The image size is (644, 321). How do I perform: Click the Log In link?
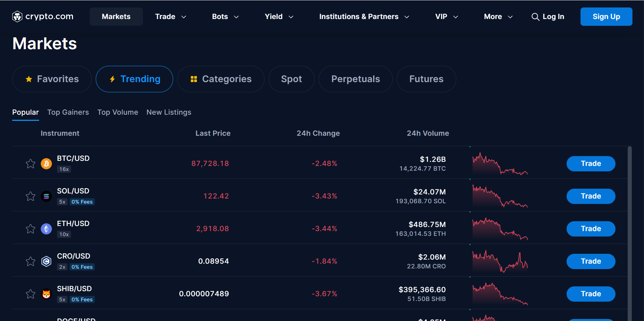click(x=553, y=17)
